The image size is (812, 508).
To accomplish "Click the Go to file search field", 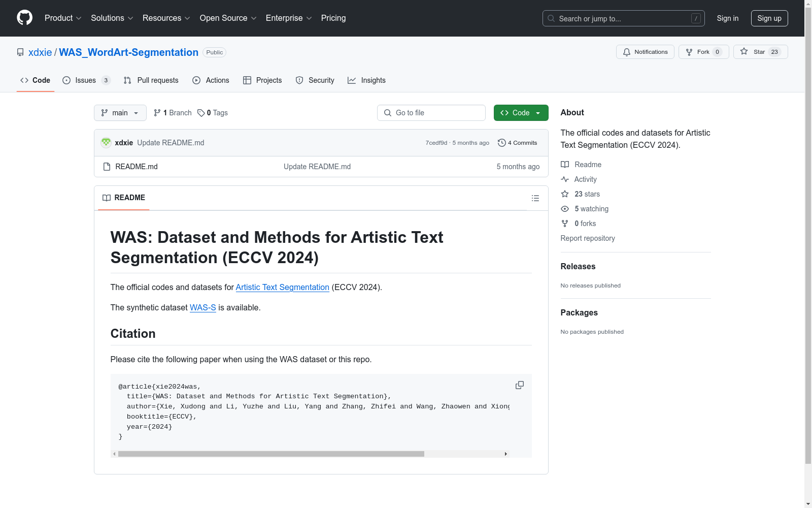I will tap(431, 113).
